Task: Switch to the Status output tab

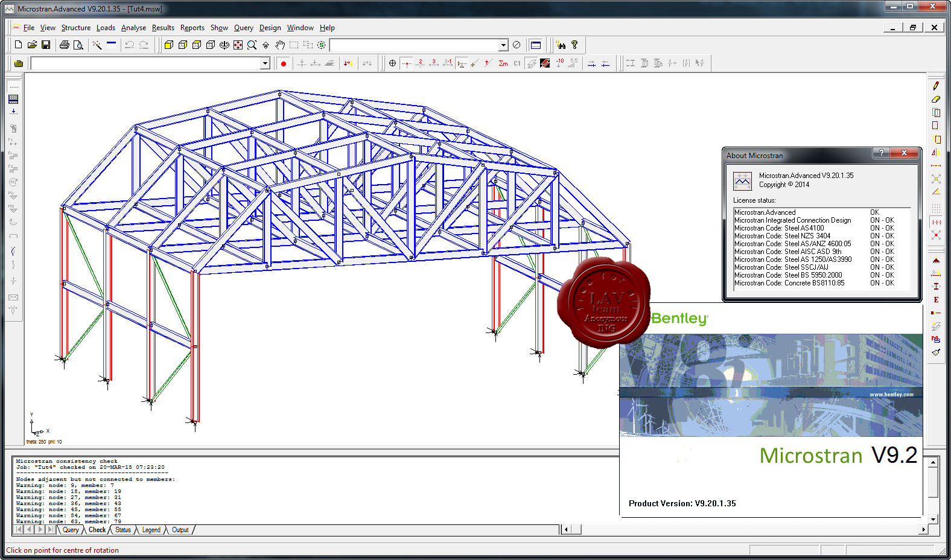Action: [x=123, y=530]
